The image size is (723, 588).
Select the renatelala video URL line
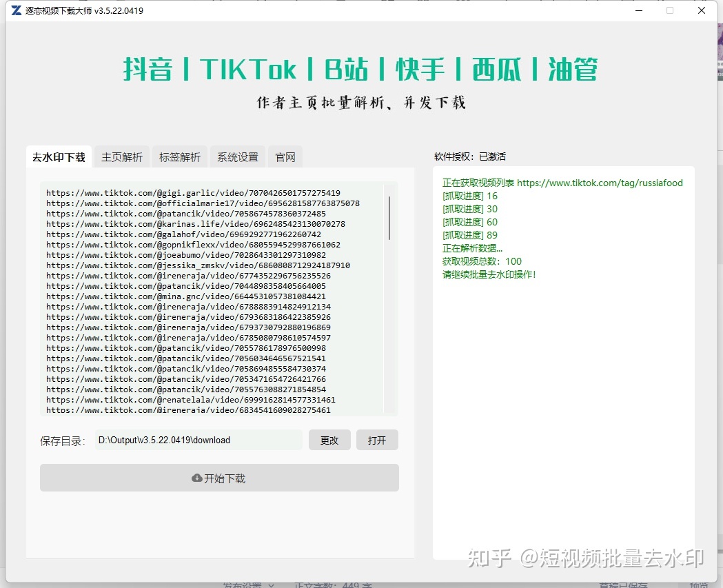click(x=191, y=400)
